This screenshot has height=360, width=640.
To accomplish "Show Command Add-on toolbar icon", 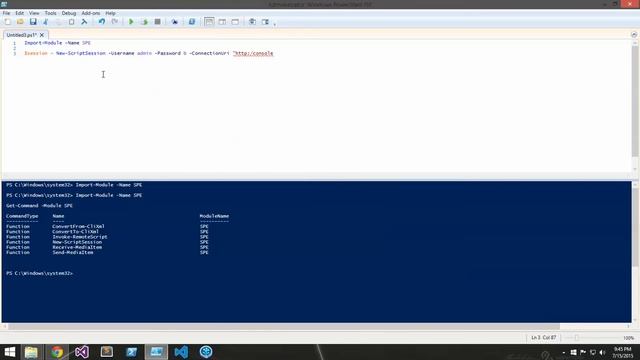I will 265,22.
